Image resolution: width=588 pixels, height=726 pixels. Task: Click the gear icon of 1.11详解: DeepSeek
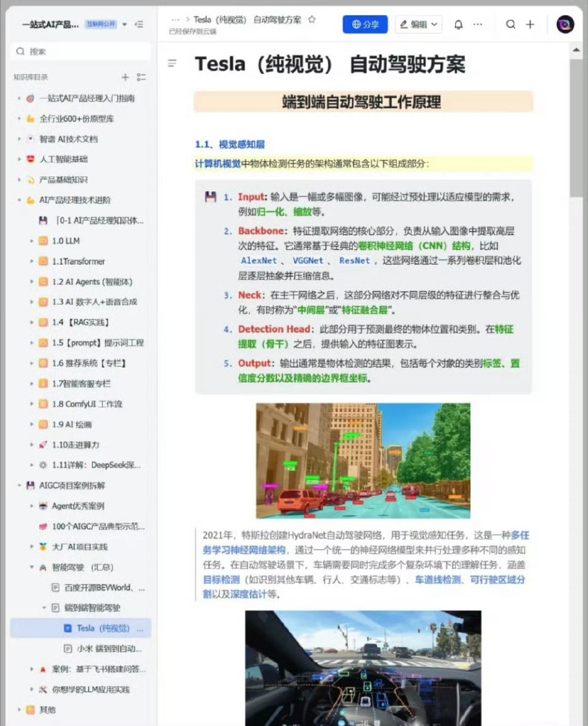[x=43, y=465]
